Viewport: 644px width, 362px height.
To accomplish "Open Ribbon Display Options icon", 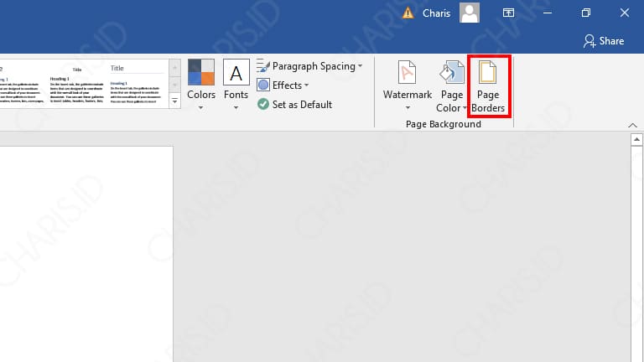I will click(x=508, y=13).
